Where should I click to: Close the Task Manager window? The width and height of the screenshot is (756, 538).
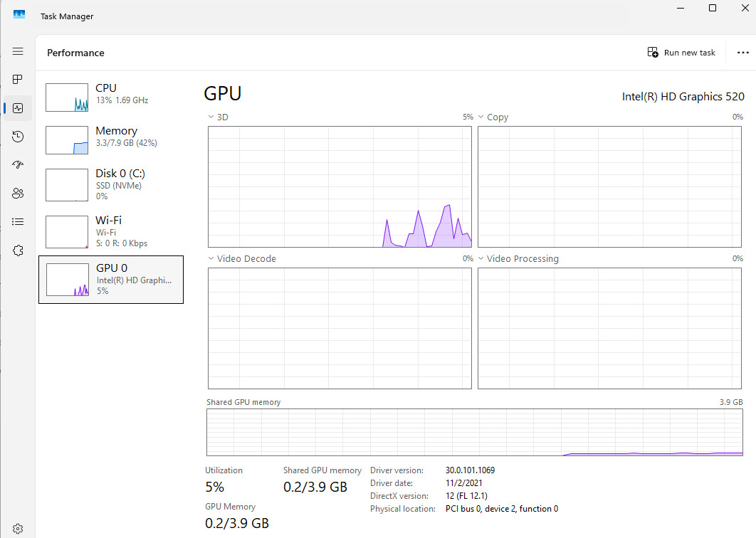pyautogui.click(x=745, y=9)
